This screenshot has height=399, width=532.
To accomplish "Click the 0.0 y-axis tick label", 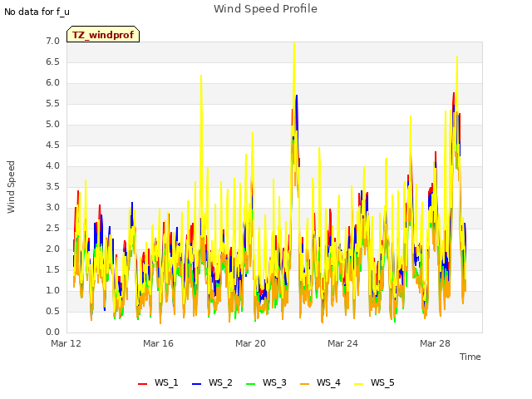I will pyautogui.click(x=52, y=332).
